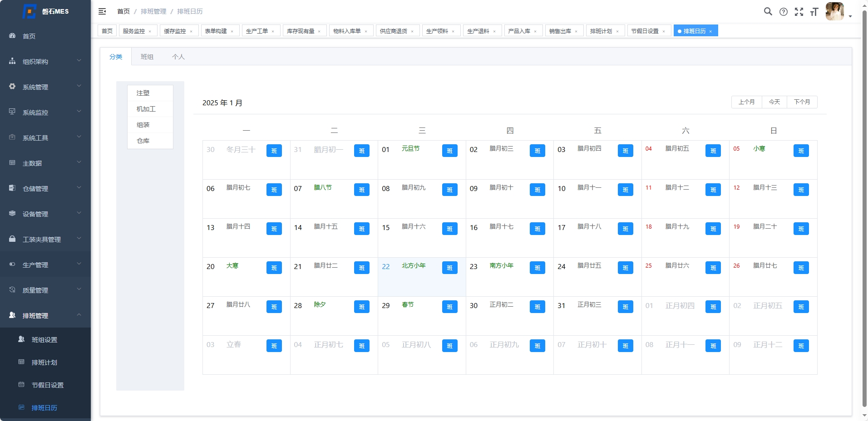Image resolution: width=868 pixels, height=421 pixels.
Task: Collapse the 排班管理 sidebar menu
Action: pyautogui.click(x=45, y=315)
